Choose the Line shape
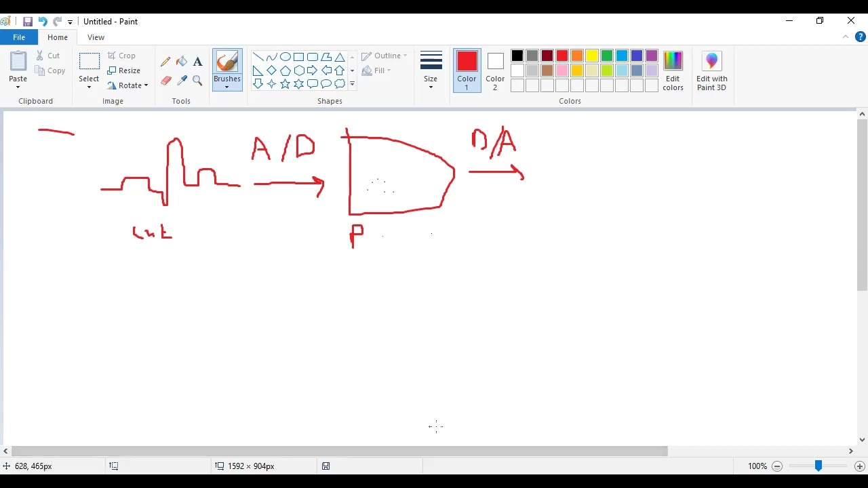This screenshot has height=488, width=868. pyautogui.click(x=258, y=57)
